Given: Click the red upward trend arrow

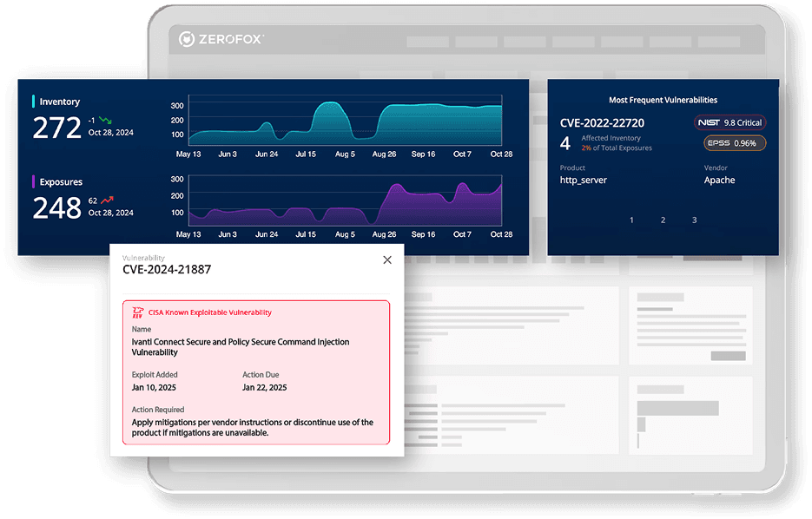Looking at the screenshot, I should click(107, 200).
